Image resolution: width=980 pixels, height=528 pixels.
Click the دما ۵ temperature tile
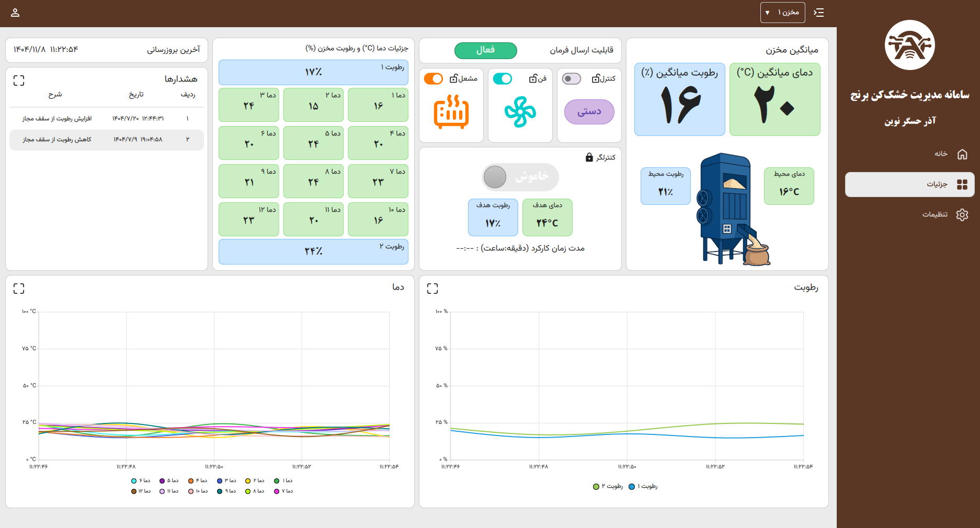tap(313, 143)
